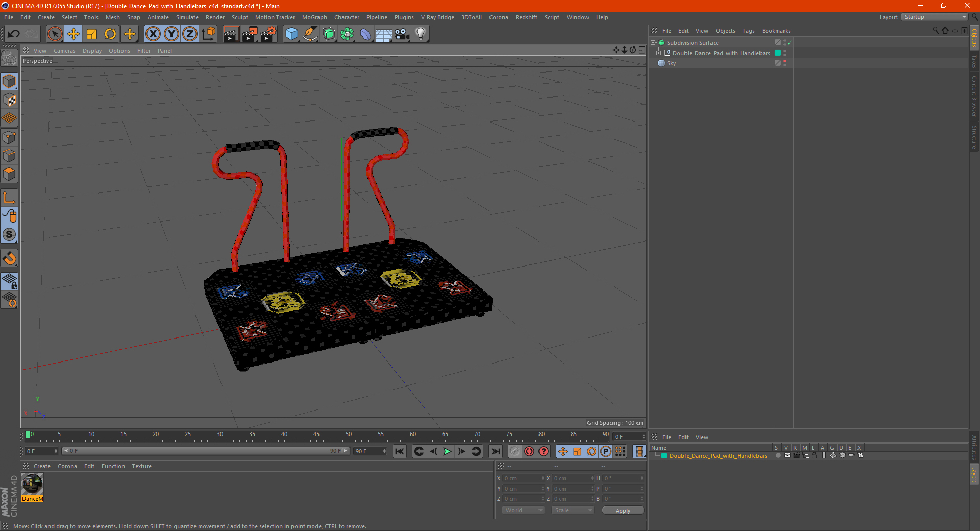Open the Layout Startup dropdown
The width and height of the screenshot is (980, 531).
point(935,17)
